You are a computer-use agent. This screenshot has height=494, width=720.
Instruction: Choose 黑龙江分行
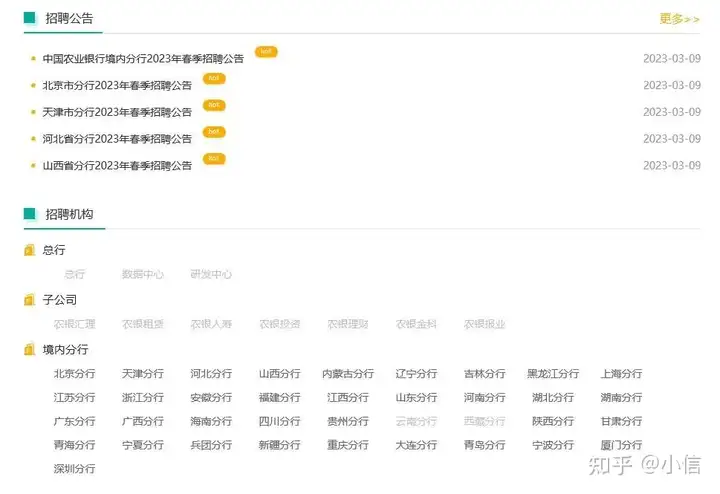[x=553, y=374]
